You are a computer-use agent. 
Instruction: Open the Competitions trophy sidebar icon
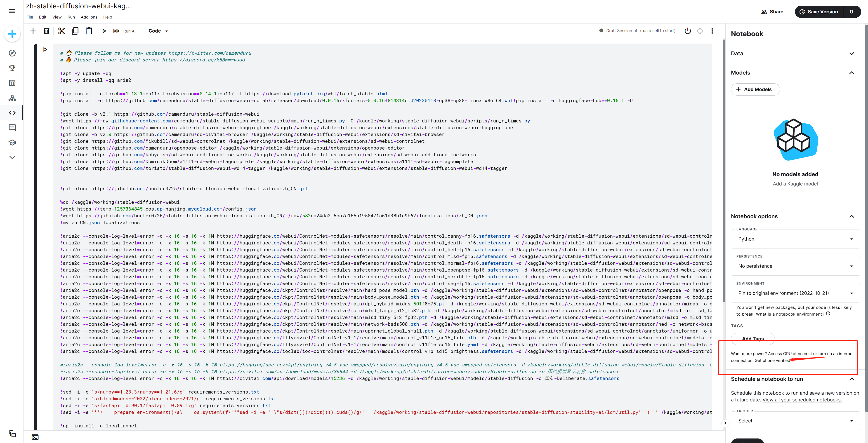point(12,68)
